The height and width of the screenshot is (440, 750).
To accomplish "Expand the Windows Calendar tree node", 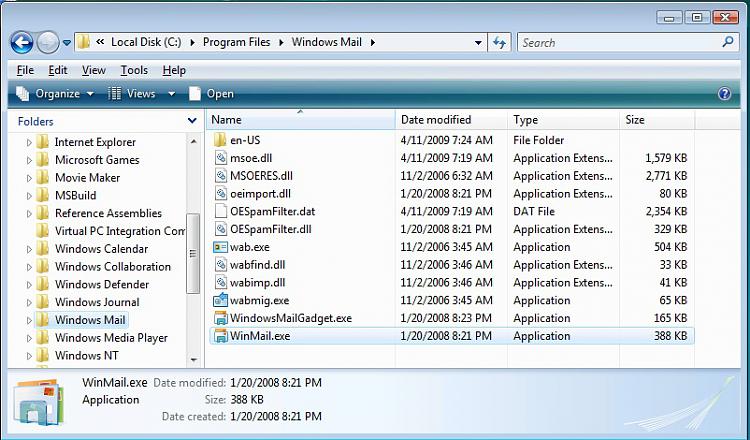I will click(x=29, y=249).
